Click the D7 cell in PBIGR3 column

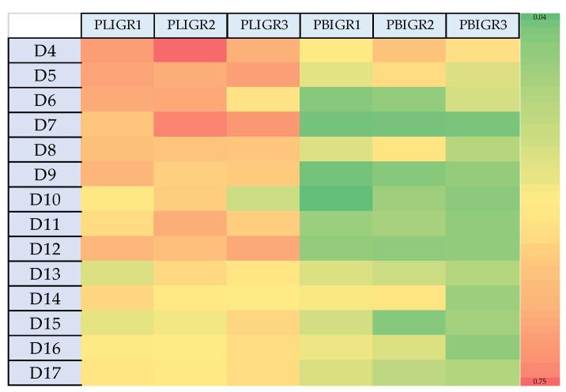482,125
